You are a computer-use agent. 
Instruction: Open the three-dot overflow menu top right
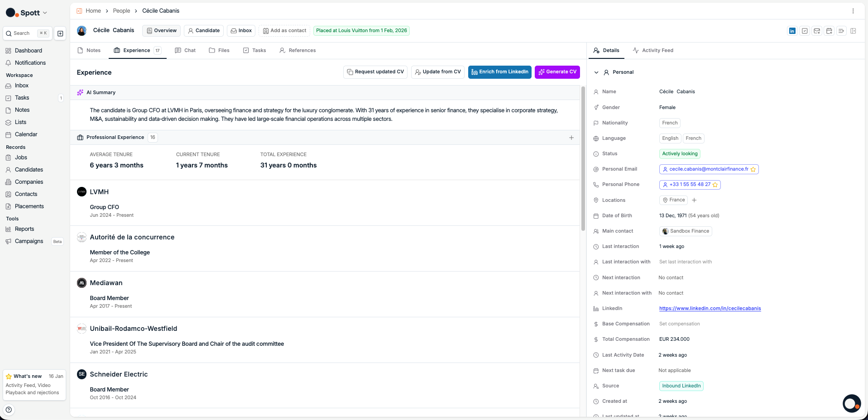point(853,10)
